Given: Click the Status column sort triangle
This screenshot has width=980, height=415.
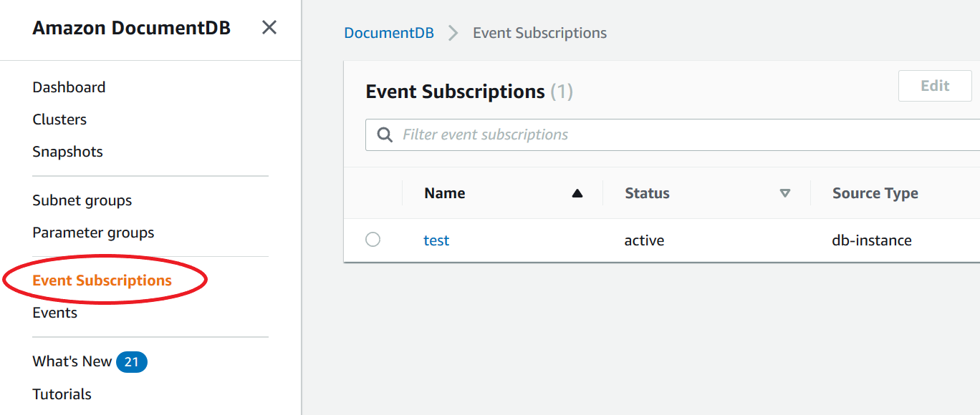Looking at the screenshot, I should point(785,193).
